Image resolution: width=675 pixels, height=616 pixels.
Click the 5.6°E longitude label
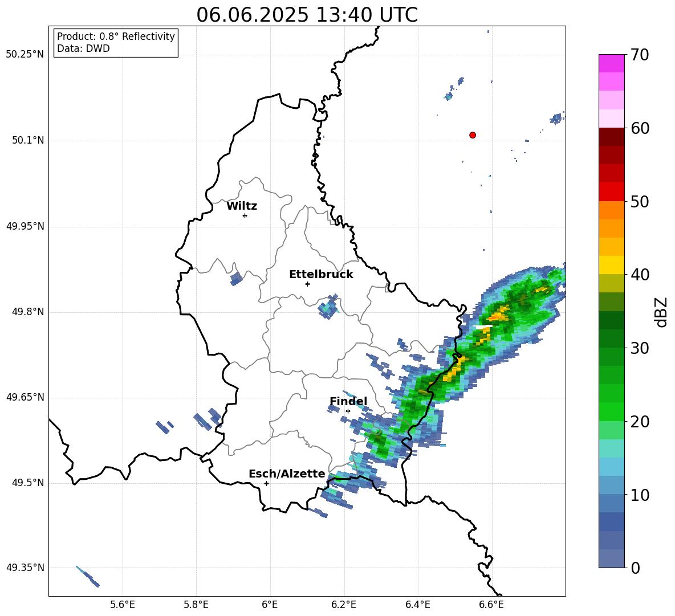123,605
